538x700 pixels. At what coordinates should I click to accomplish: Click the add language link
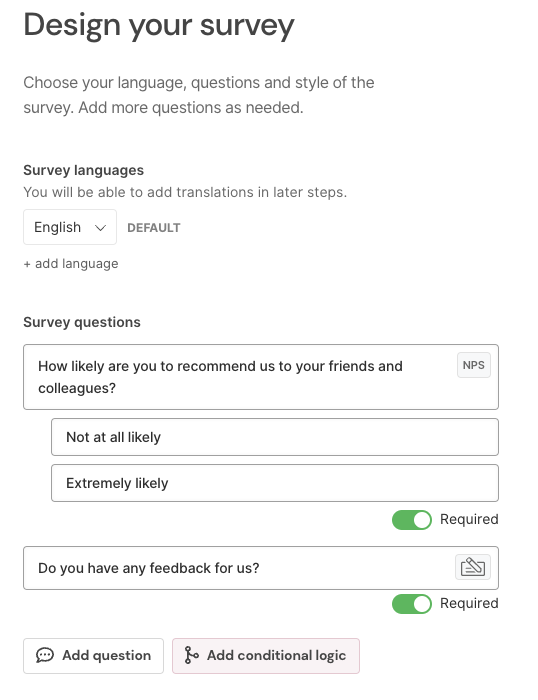71,263
